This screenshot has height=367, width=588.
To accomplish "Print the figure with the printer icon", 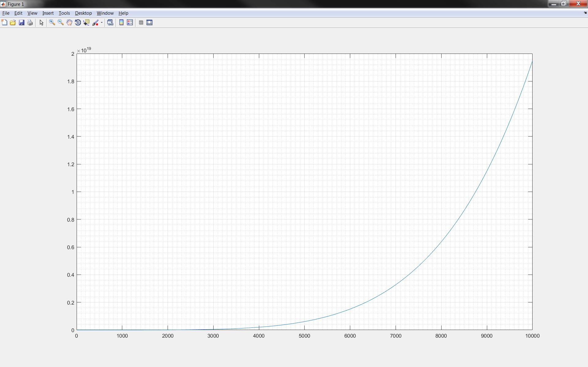I will click(x=30, y=23).
